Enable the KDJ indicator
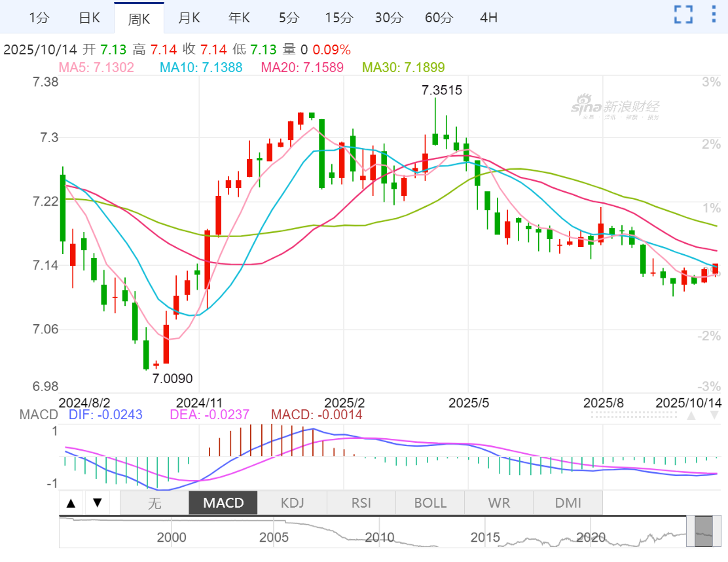Screen dimensions: 728x562 [x=292, y=503]
